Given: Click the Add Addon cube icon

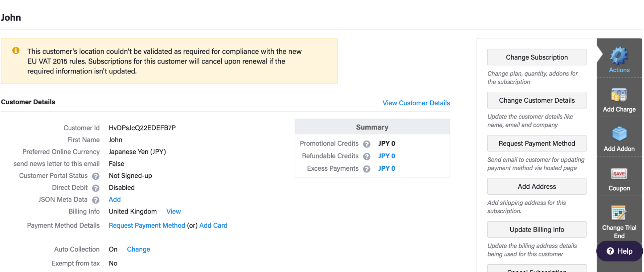Looking at the screenshot, I should tap(619, 134).
